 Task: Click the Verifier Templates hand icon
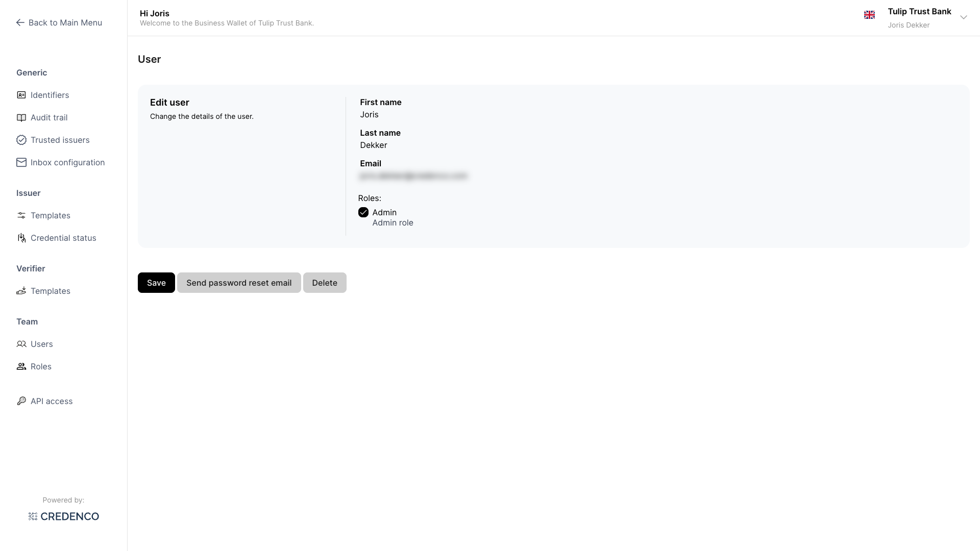(21, 291)
